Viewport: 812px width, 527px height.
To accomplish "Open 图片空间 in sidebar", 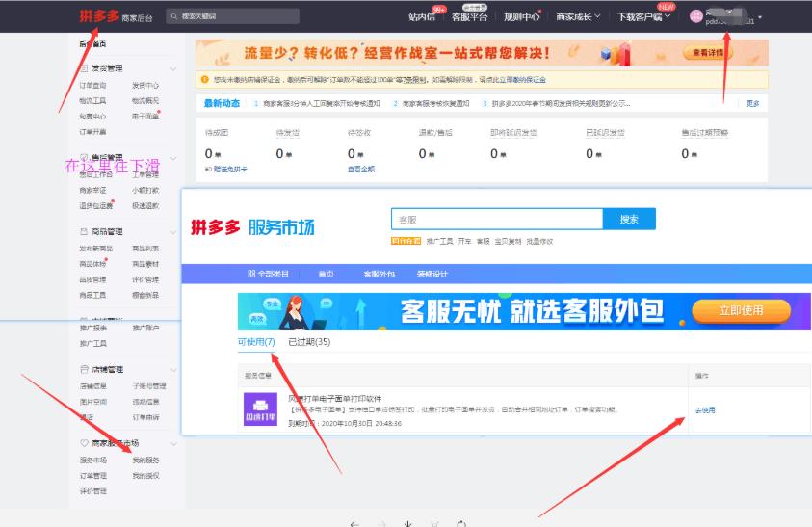I will (93, 402).
